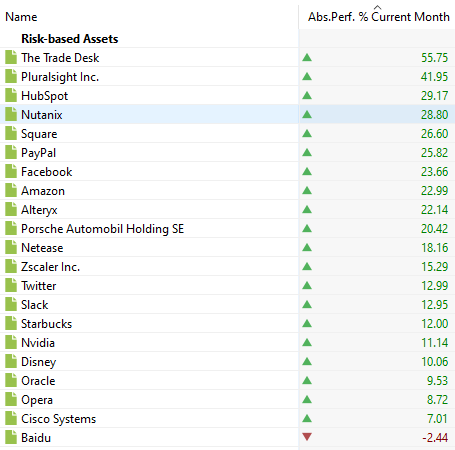Click the Cisco Systems file icon
The image size is (455, 450).
pyautogui.click(x=11, y=418)
